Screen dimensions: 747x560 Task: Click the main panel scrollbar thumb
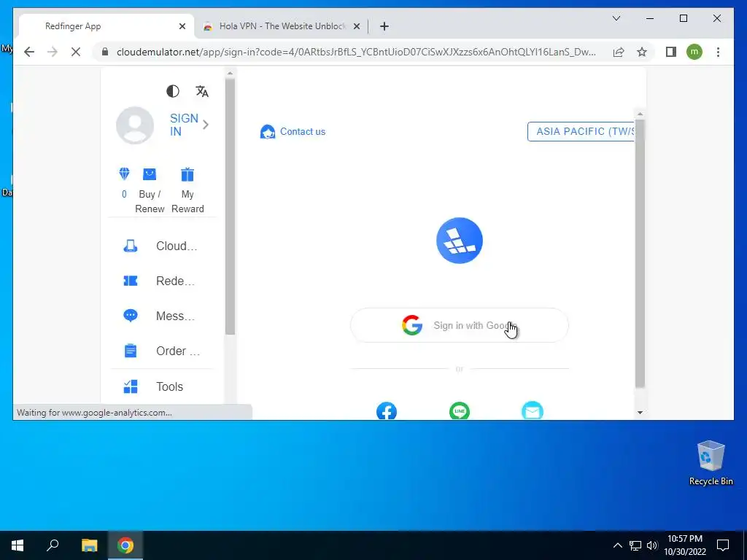tap(640, 253)
